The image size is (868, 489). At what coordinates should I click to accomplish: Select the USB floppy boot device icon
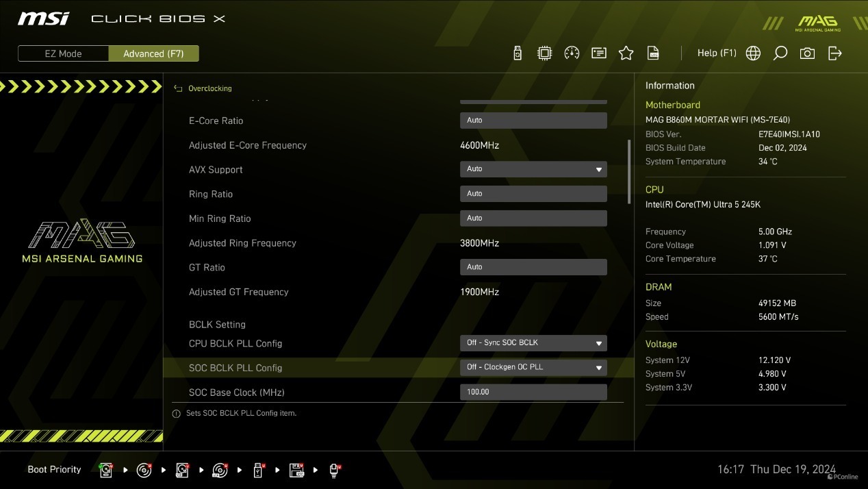click(x=296, y=470)
